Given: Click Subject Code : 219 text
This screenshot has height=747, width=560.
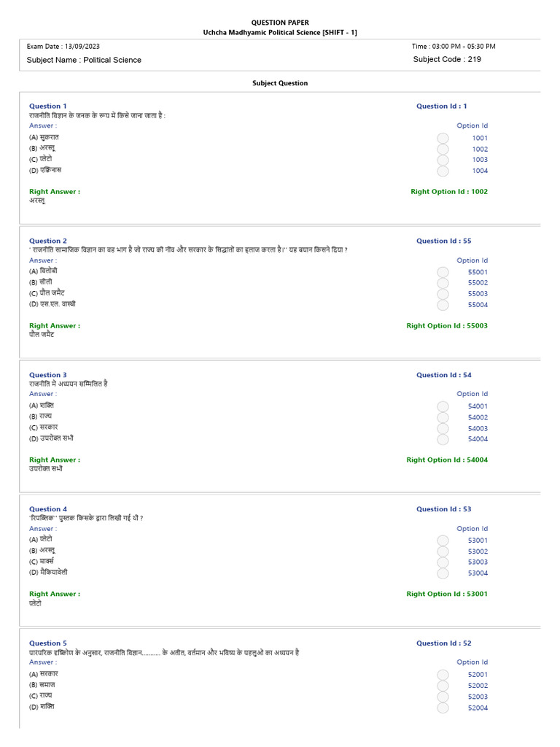Looking at the screenshot, I should pos(447,60).
